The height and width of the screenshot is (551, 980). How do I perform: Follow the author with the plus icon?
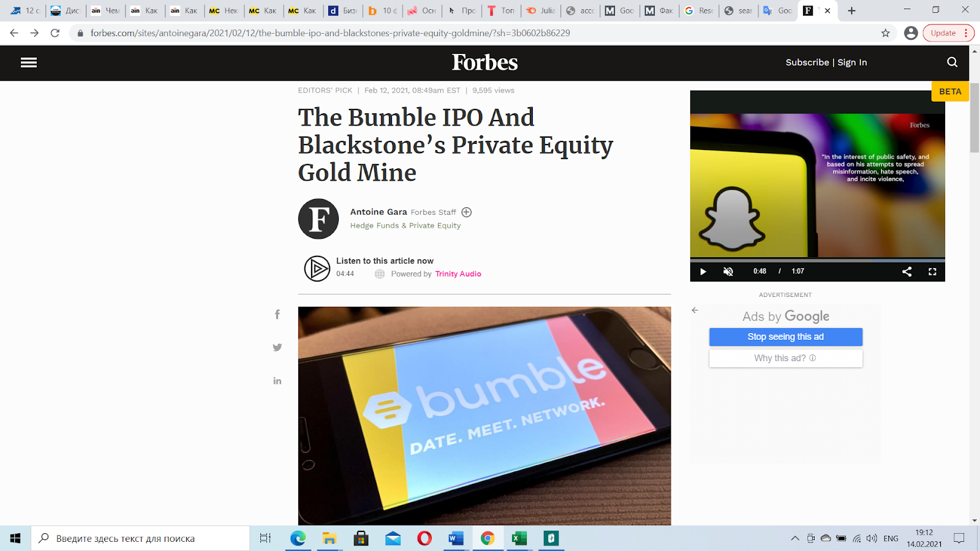tap(467, 212)
